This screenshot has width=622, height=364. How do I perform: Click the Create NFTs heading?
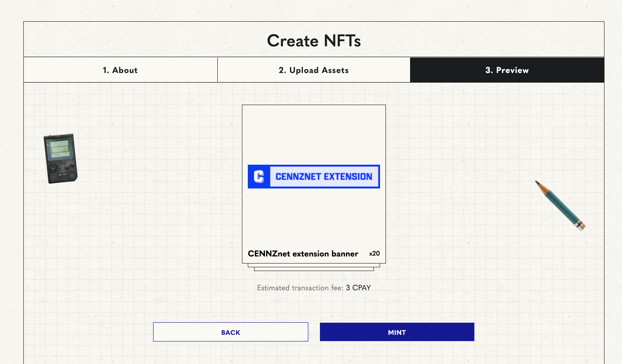(x=314, y=41)
